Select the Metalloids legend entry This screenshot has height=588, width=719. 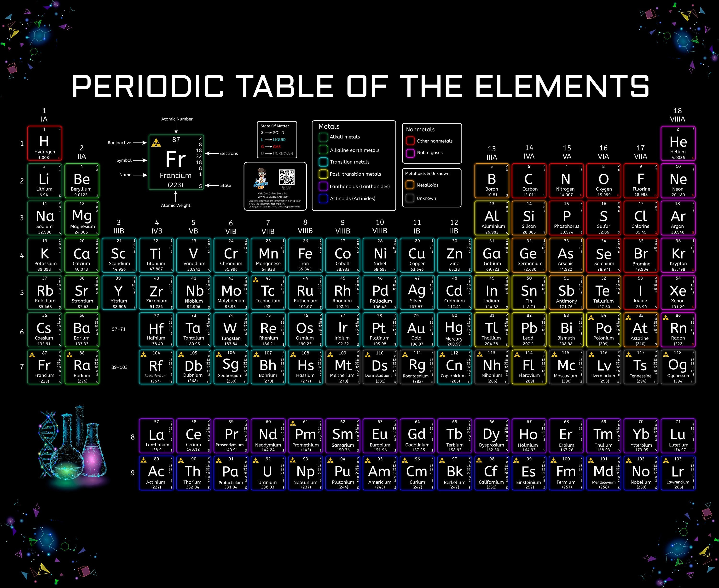coord(410,185)
